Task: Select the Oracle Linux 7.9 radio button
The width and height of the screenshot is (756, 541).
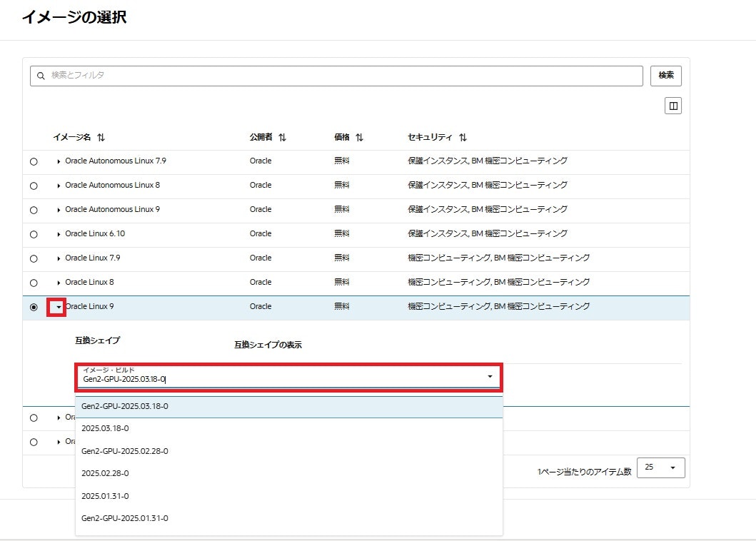Action: (x=34, y=258)
